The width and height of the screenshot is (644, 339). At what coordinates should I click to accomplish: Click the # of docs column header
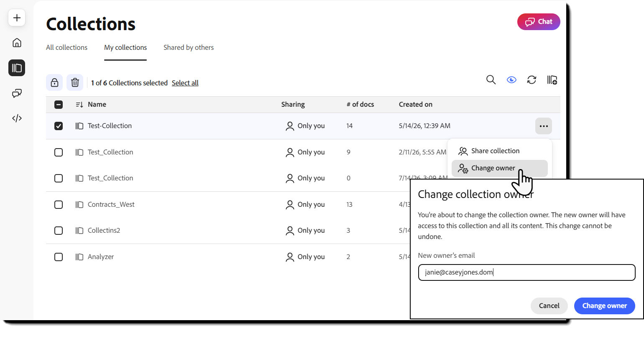[x=360, y=105]
